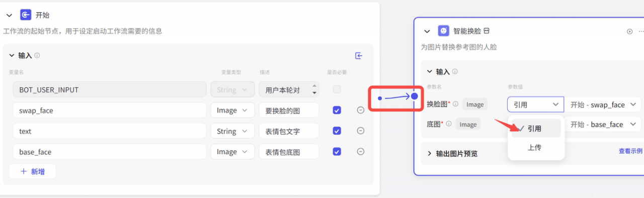
Task: Click the import icon in the Input header
Action: [x=359, y=56]
